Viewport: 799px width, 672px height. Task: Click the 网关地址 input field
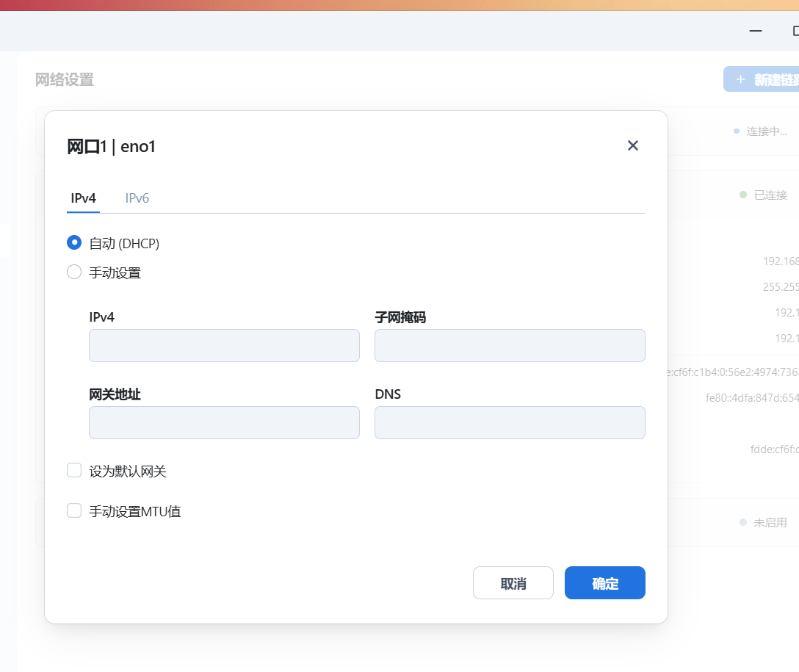pyautogui.click(x=224, y=422)
